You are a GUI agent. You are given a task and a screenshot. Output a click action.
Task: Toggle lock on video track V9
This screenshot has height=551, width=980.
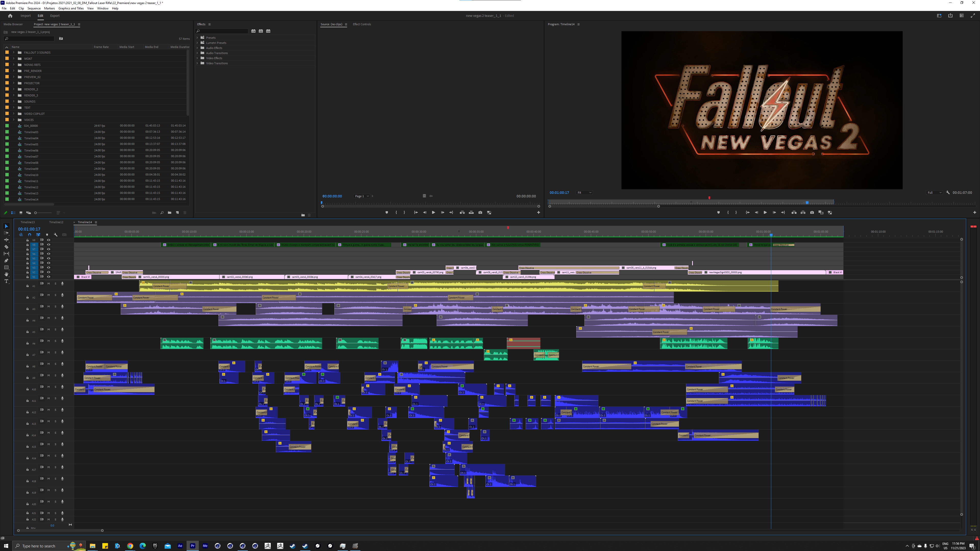point(27,240)
